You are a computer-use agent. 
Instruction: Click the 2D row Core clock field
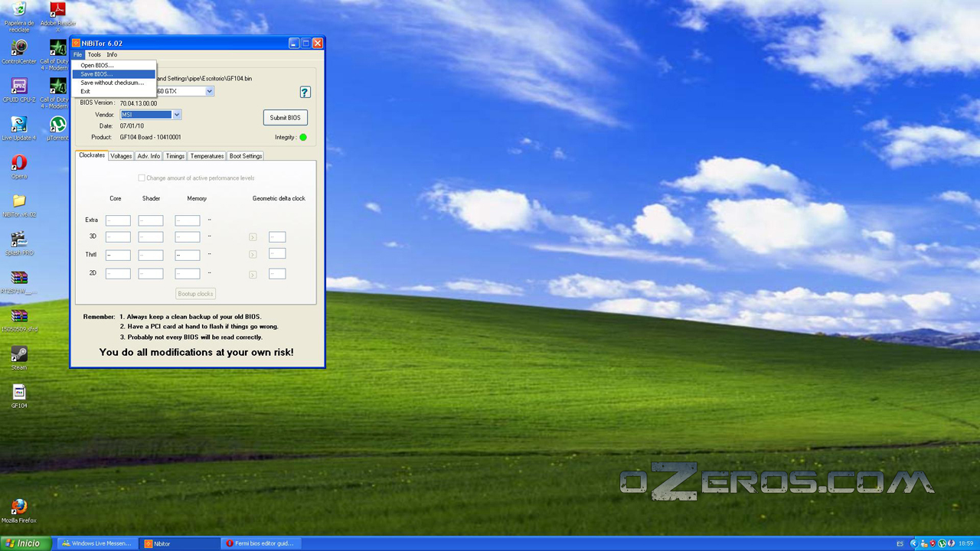pos(118,273)
